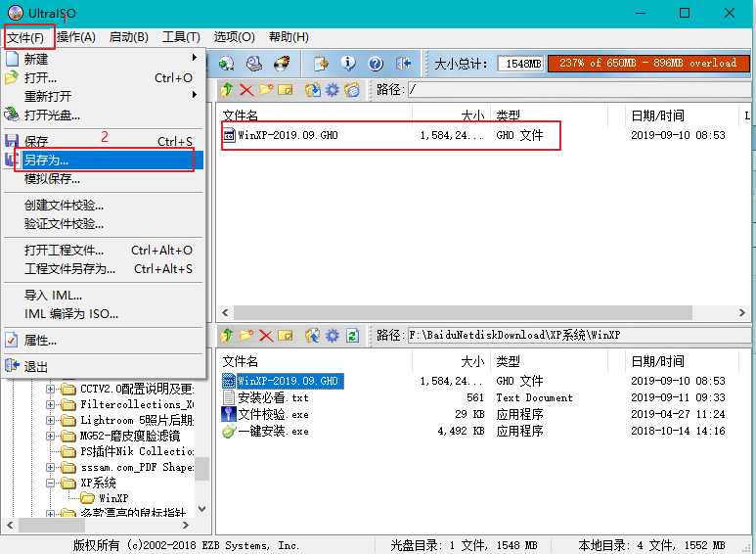Expand the MG52-磨皮瘦脸滤镜 tree node
This screenshot has height=554, width=756.
click(x=50, y=436)
